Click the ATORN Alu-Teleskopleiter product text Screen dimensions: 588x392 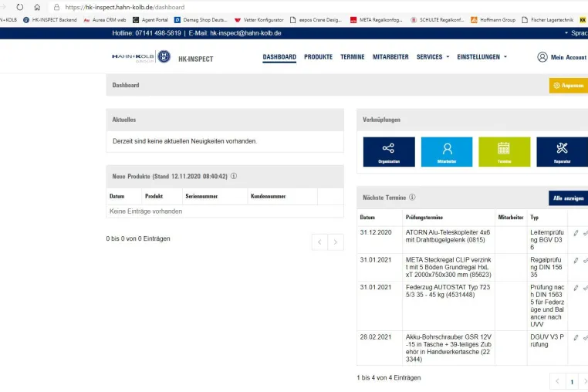click(x=448, y=236)
